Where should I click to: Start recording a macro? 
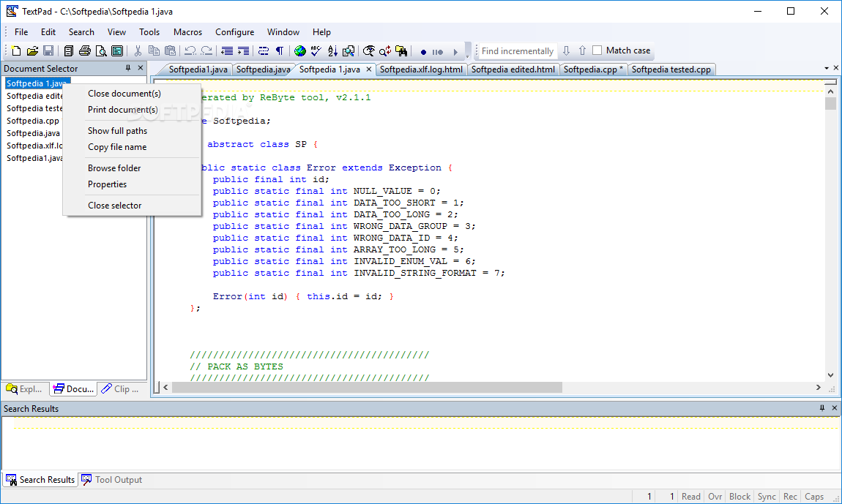(x=423, y=52)
